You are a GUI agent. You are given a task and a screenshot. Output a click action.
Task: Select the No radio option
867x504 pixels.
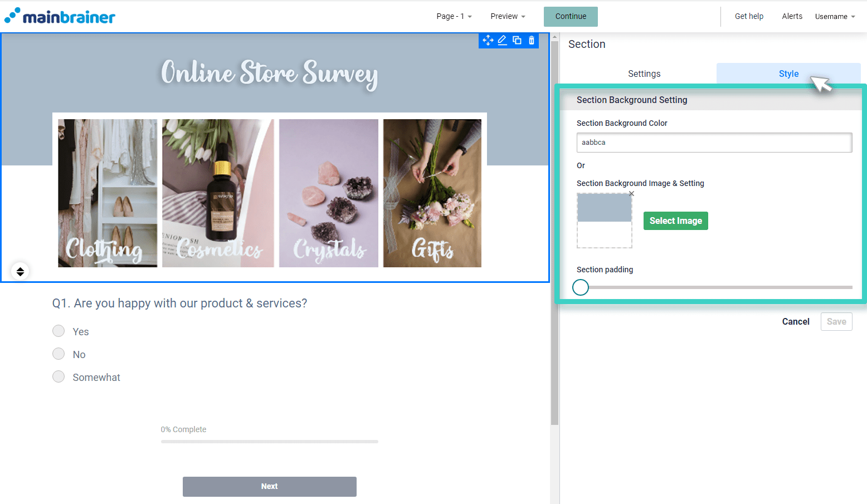pos(59,354)
